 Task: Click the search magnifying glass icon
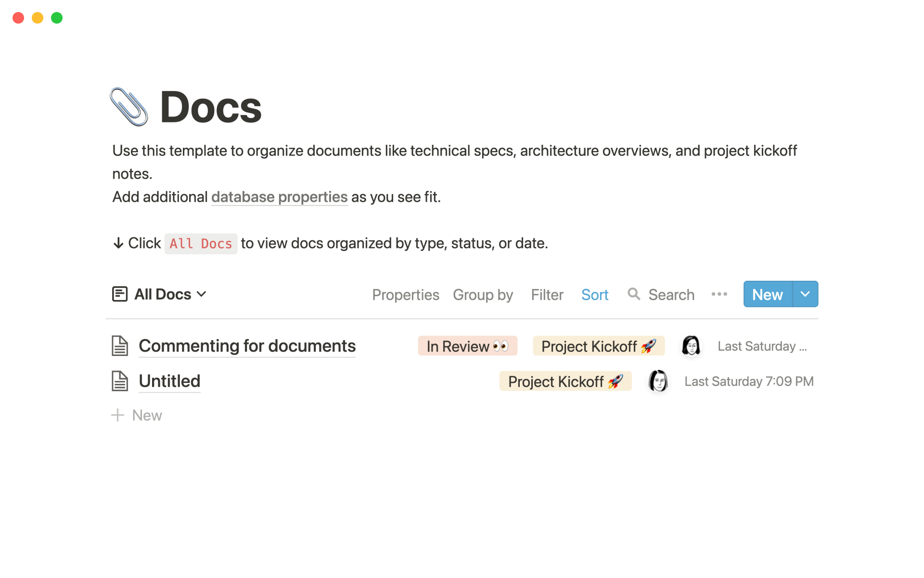[634, 294]
